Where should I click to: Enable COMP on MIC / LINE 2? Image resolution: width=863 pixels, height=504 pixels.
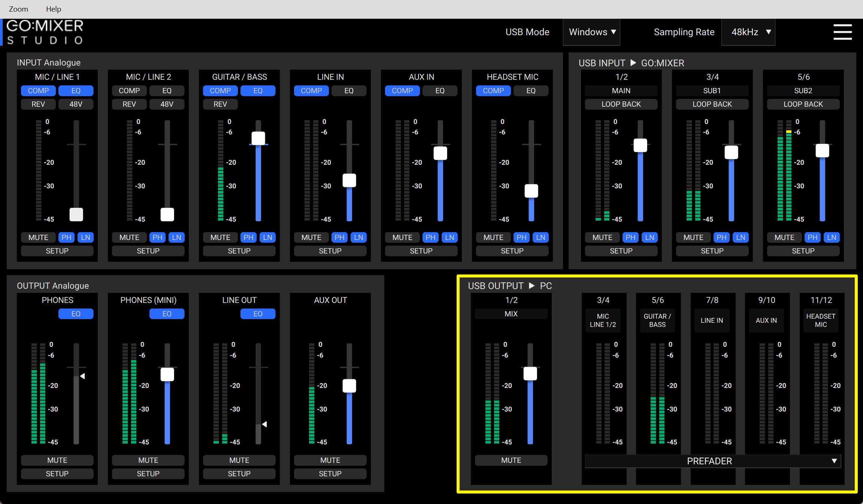click(x=129, y=91)
